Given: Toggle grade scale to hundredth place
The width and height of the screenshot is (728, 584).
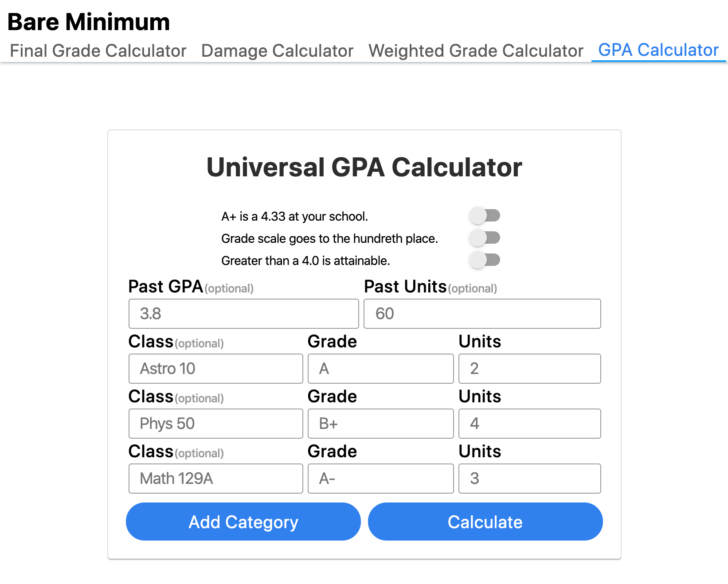Looking at the screenshot, I should (485, 237).
